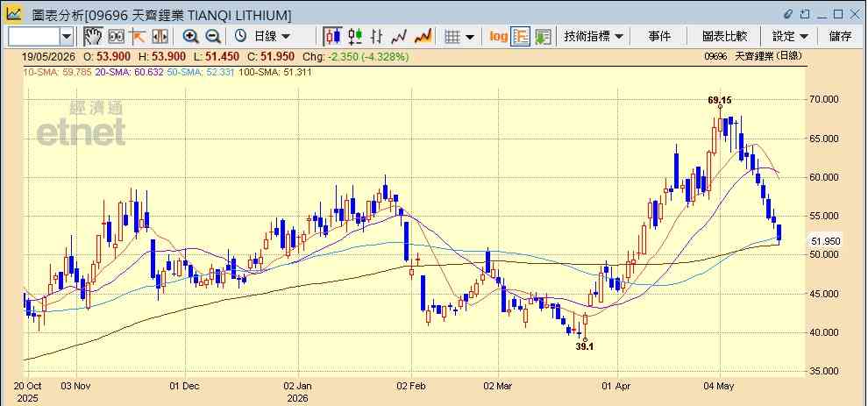Switch to red-blue candlestick chart style

[332, 37]
